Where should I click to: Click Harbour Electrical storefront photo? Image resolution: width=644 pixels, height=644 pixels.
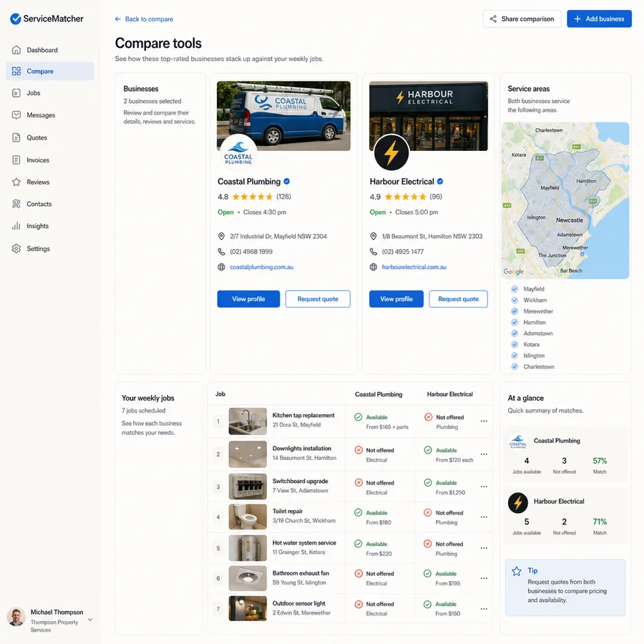click(x=429, y=116)
